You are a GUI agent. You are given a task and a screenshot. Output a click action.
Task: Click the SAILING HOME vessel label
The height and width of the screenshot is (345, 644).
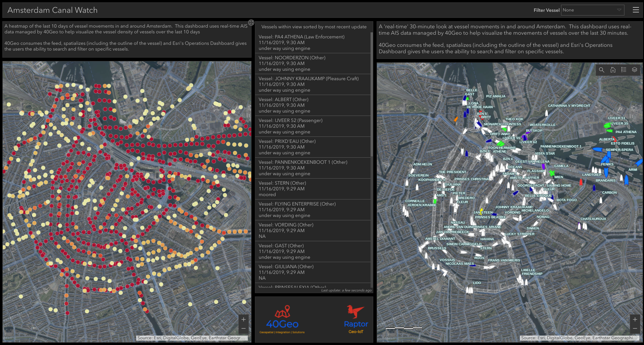[x=559, y=186]
